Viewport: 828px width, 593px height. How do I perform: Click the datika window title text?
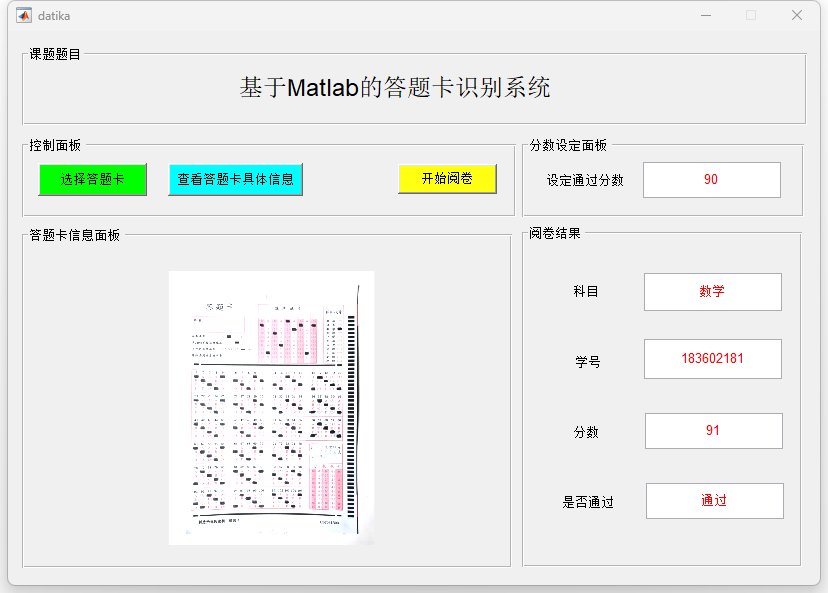[54, 16]
